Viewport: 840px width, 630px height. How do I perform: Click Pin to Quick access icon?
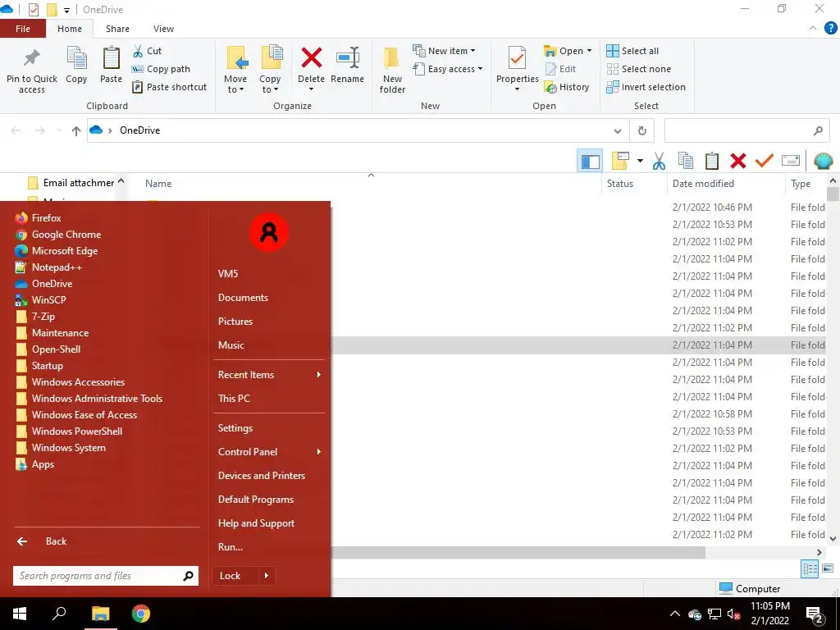pyautogui.click(x=32, y=58)
